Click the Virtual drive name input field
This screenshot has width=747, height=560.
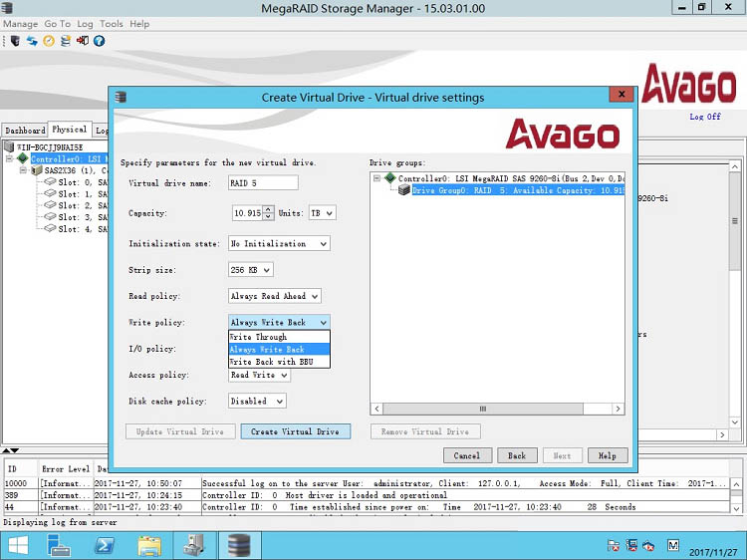(264, 183)
